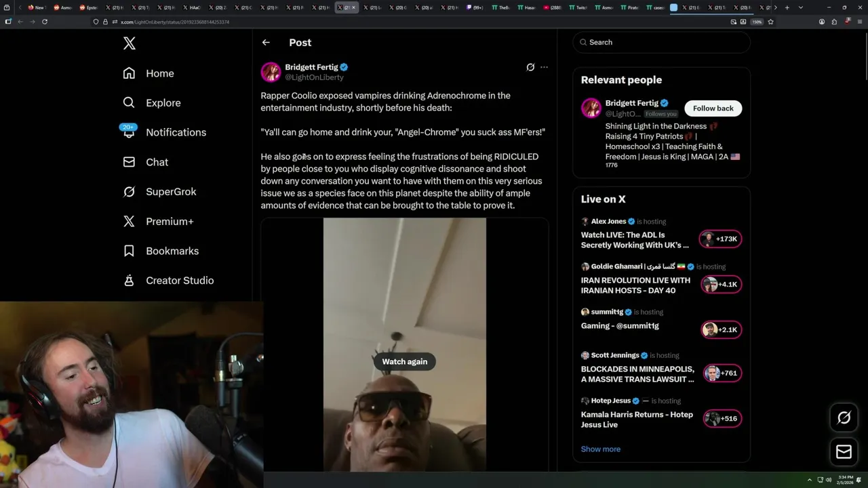This screenshot has height=488, width=868.
Task: Click the taskbar clock showing 3:34 PM
Action: (x=845, y=480)
